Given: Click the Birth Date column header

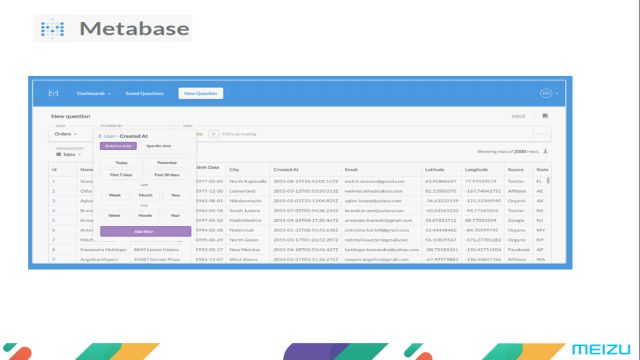Looking at the screenshot, I should 208,168.
